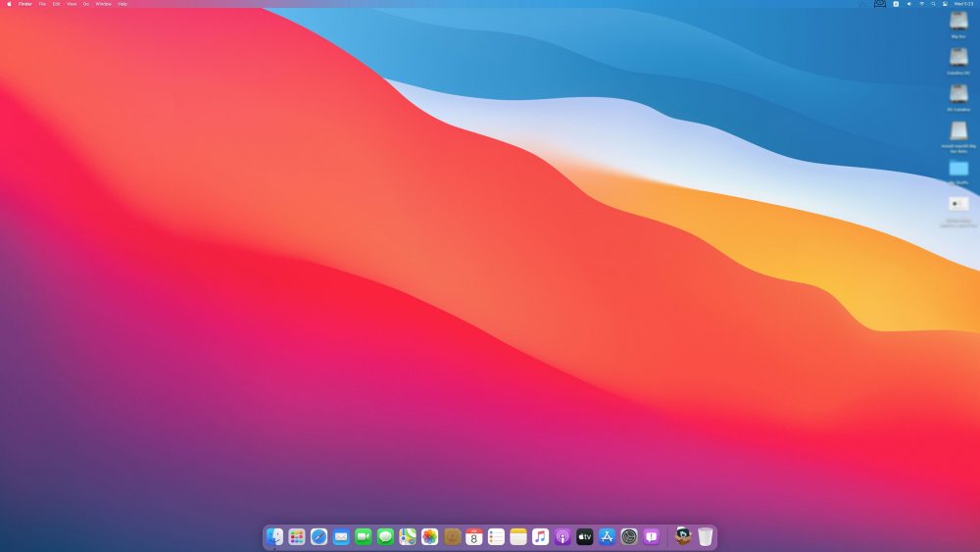Open the App Store
This screenshot has width=980, height=552.
[x=607, y=536]
